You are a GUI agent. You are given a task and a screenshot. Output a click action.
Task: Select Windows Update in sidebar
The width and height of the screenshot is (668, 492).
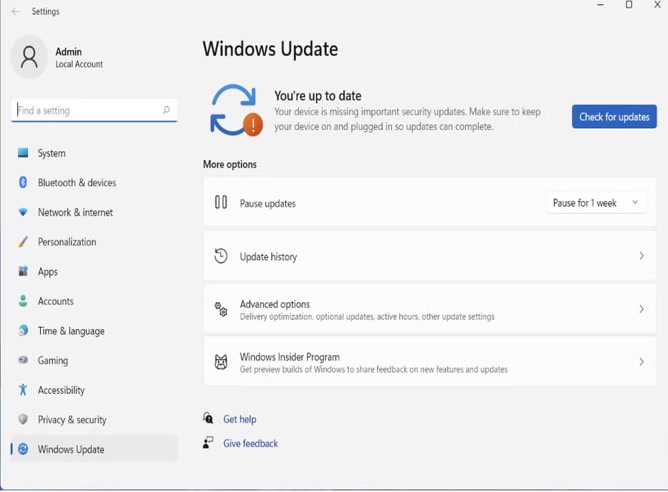pos(94,449)
